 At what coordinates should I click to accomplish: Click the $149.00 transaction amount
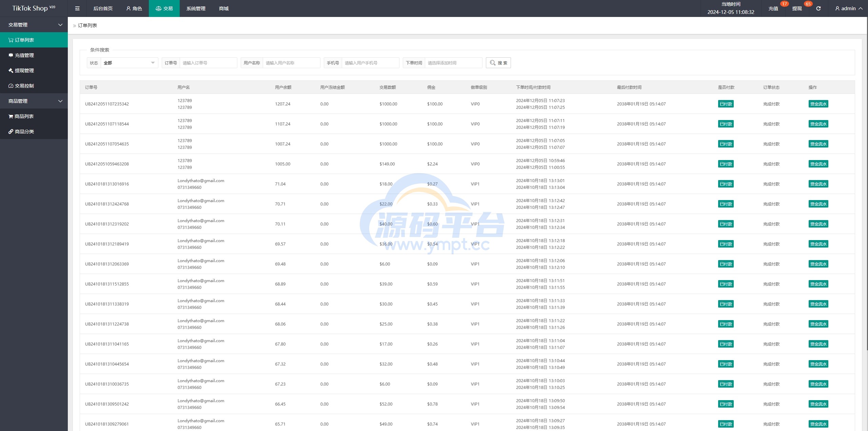[x=387, y=164]
